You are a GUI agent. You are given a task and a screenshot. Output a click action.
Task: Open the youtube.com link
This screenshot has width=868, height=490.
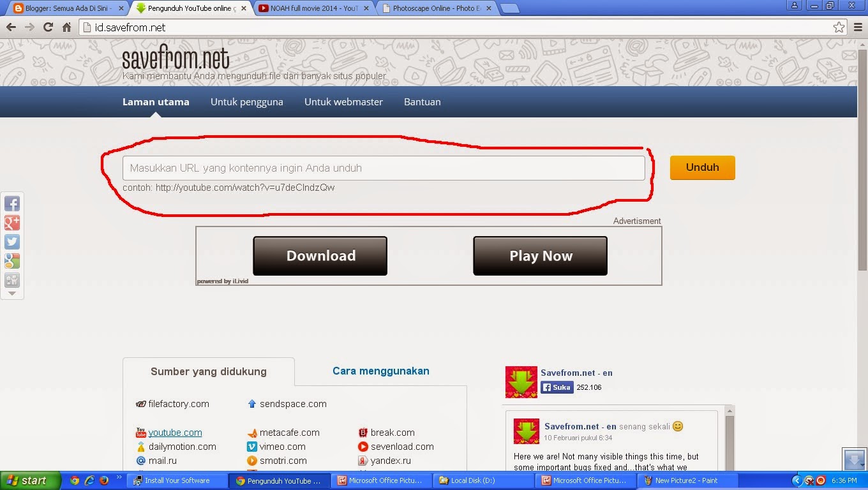175,433
